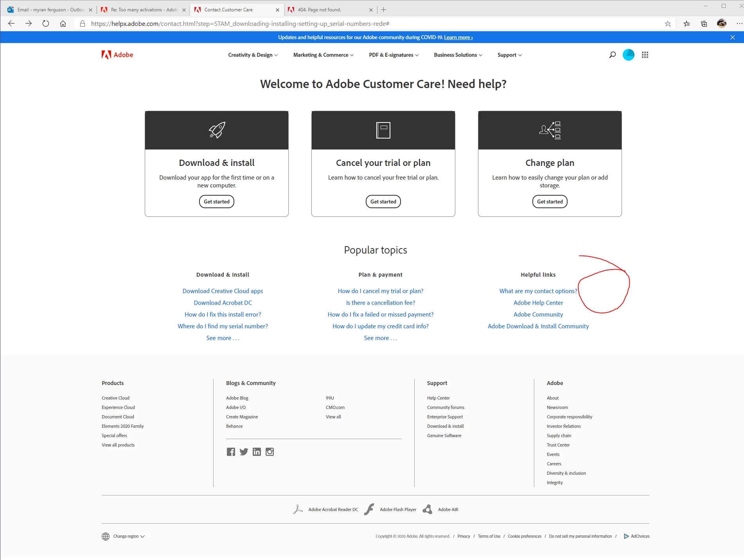Open How do I cancel my trial link
The height and width of the screenshot is (560, 744).
[x=381, y=291]
